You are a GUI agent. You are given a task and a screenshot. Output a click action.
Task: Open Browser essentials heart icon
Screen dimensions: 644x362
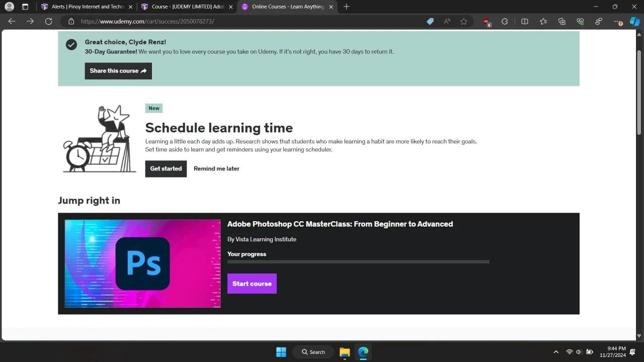click(580, 22)
